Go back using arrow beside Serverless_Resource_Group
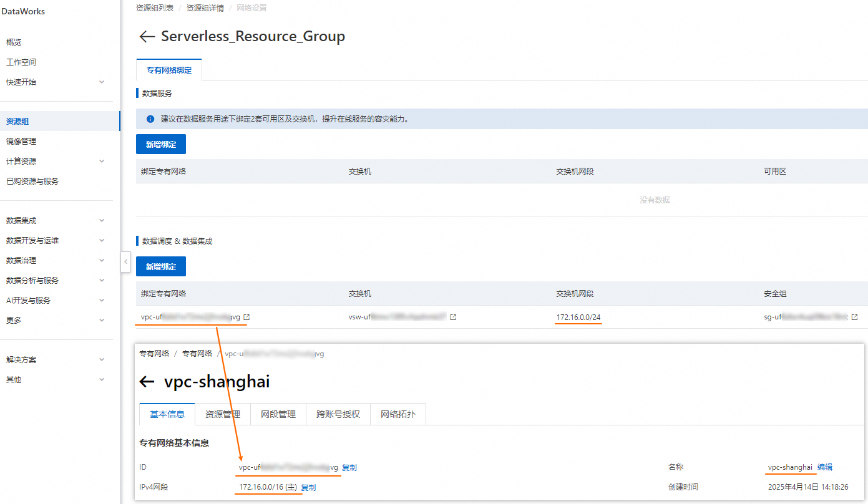 point(147,37)
